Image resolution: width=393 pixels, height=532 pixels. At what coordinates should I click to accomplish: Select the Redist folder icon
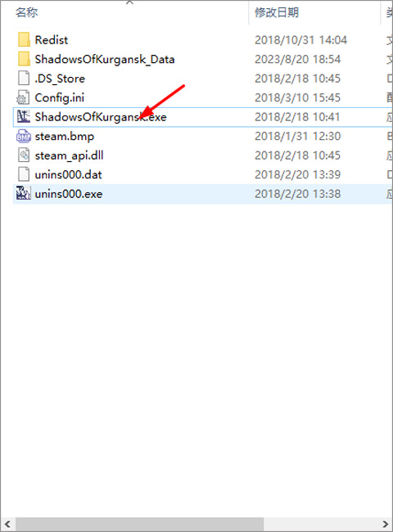pyautogui.click(x=24, y=40)
